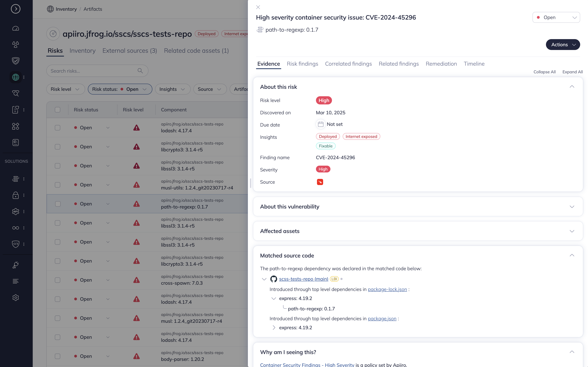Screen dimensions: 588x367
Task: Click the red Source vendor icon
Action: (320, 182)
